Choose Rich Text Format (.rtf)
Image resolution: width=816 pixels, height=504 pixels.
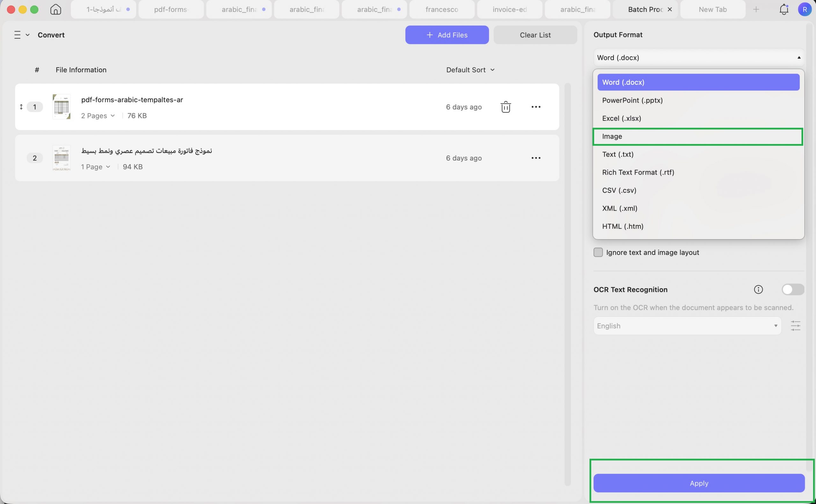pos(698,172)
